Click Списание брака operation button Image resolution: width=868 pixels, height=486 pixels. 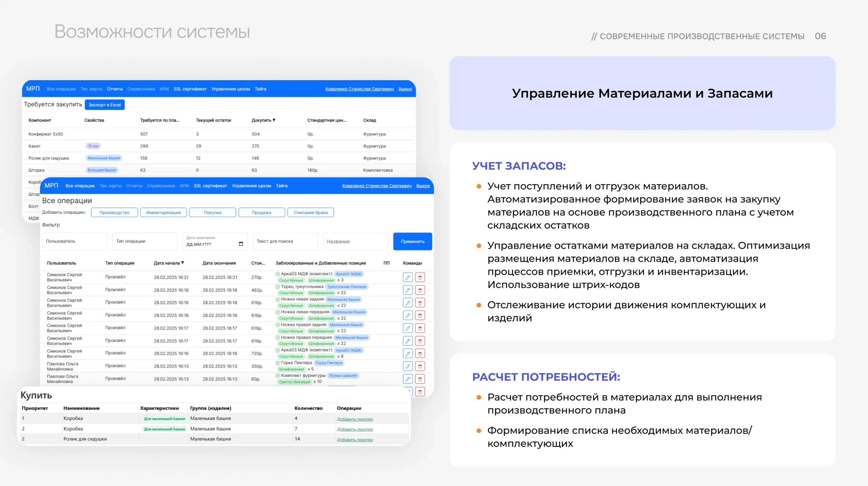(x=310, y=212)
